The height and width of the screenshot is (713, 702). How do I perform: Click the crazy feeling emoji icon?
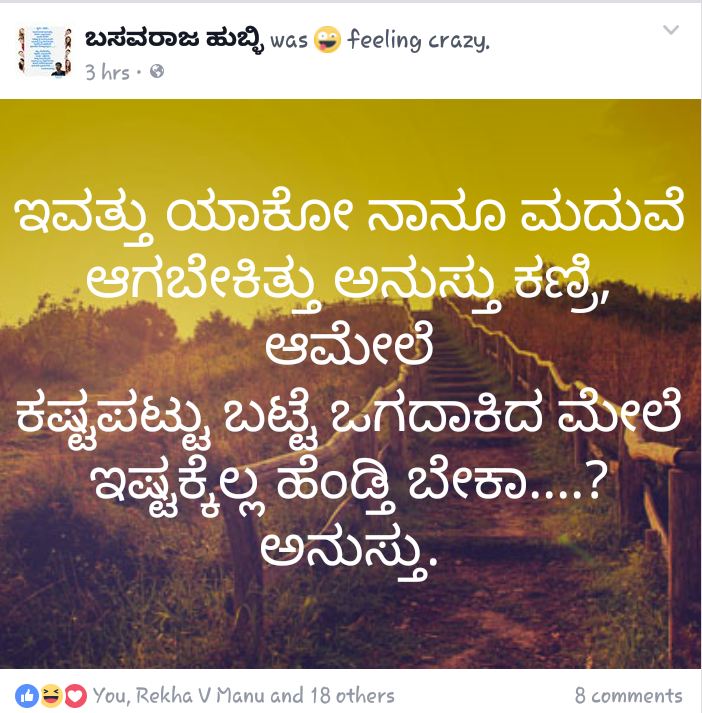coord(327,40)
